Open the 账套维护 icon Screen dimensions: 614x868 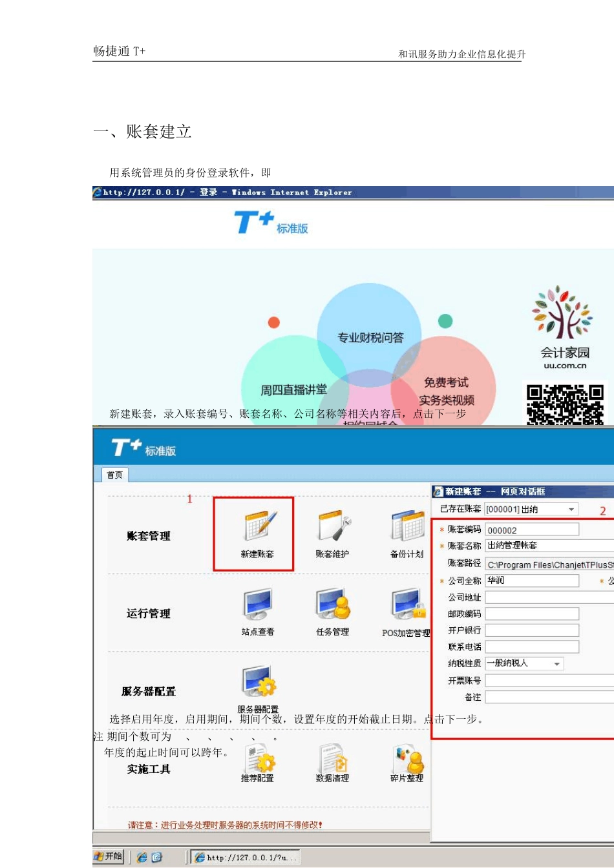334,526
